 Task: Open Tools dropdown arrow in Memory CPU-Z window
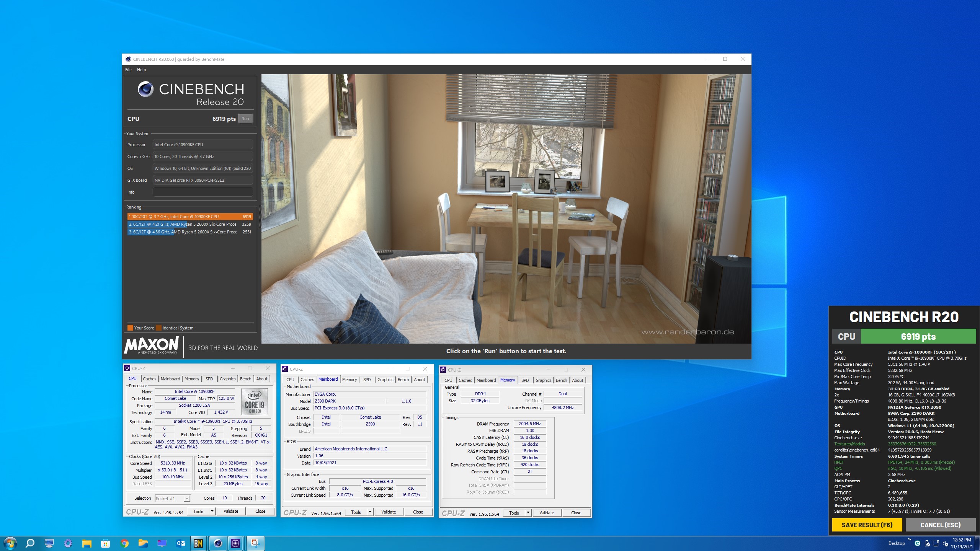[528, 513]
